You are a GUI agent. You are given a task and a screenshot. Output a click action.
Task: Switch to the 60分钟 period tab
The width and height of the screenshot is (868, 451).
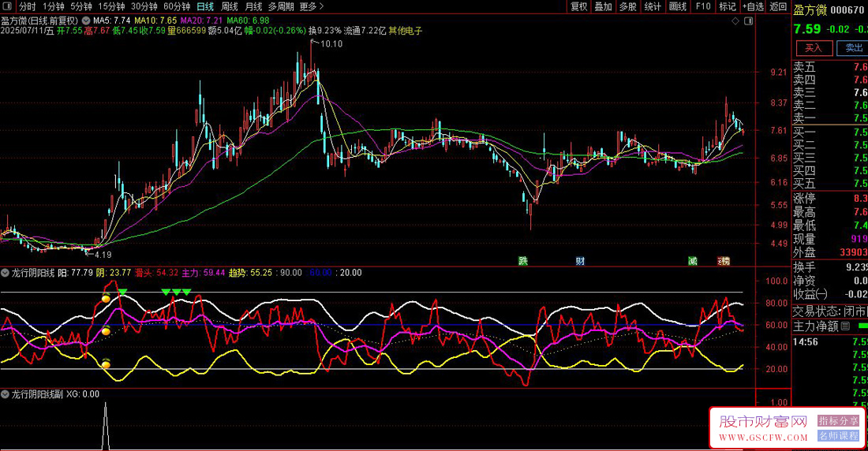click(177, 6)
